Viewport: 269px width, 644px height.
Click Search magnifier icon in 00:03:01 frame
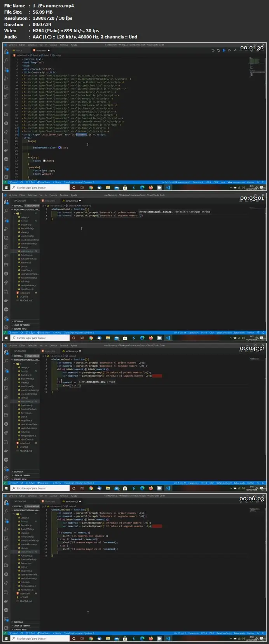[x=6, y=211]
